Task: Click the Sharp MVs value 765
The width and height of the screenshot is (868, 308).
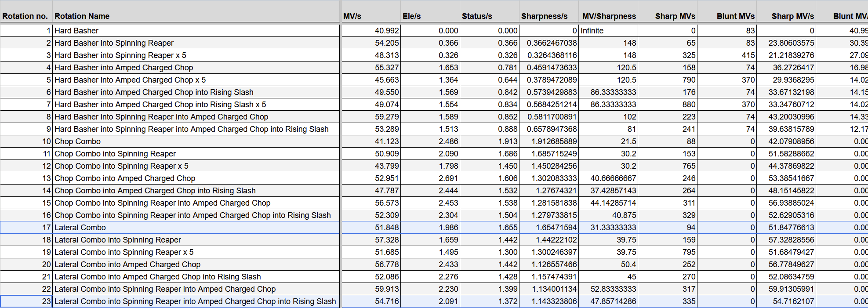Action: pyautogui.click(x=668, y=166)
